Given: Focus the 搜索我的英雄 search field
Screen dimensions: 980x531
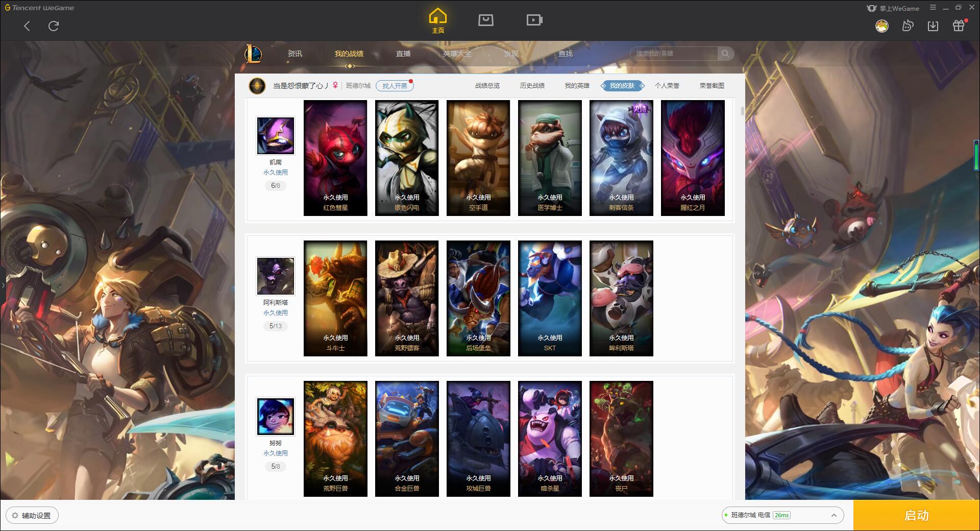Looking at the screenshot, I should [x=675, y=54].
